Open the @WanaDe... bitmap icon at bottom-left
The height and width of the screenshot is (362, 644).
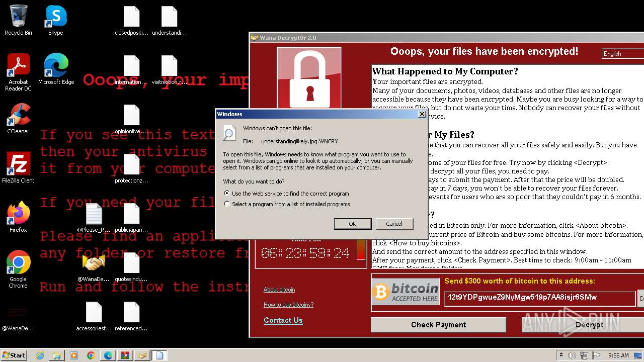pyautogui.click(x=18, y=316)
